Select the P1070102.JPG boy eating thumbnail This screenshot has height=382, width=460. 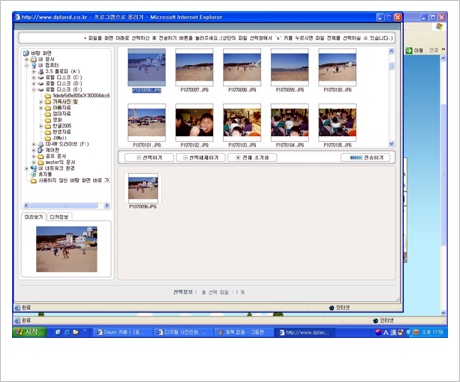[194, 122]
